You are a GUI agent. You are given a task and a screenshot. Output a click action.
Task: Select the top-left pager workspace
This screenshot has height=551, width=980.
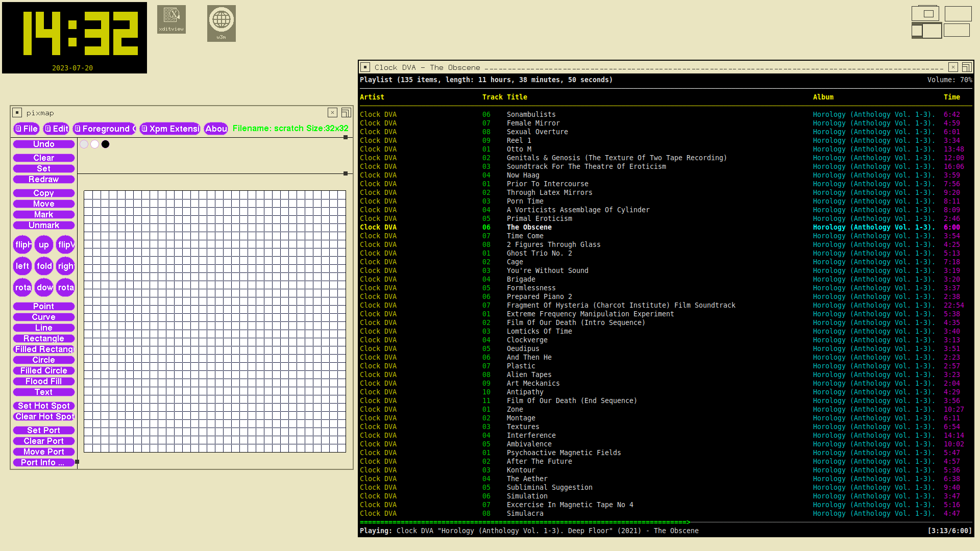coord(926,14)
